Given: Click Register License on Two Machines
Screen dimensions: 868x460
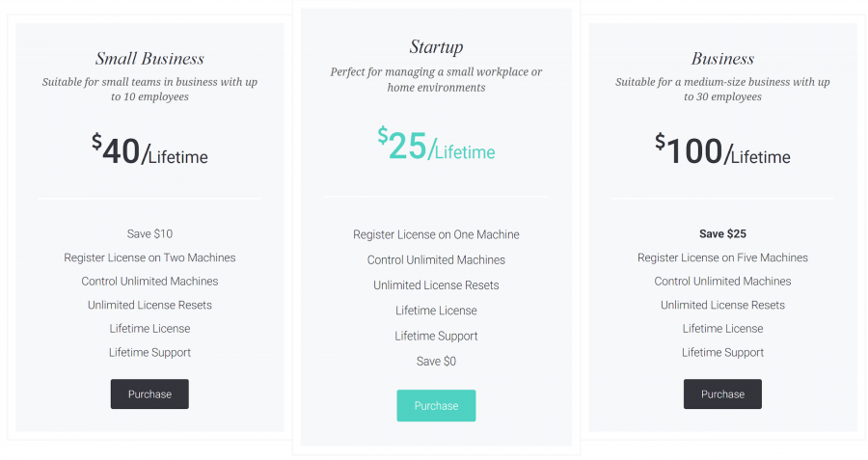Looking at the screenshot, I should pyautogui.click(x=149, y=257).
